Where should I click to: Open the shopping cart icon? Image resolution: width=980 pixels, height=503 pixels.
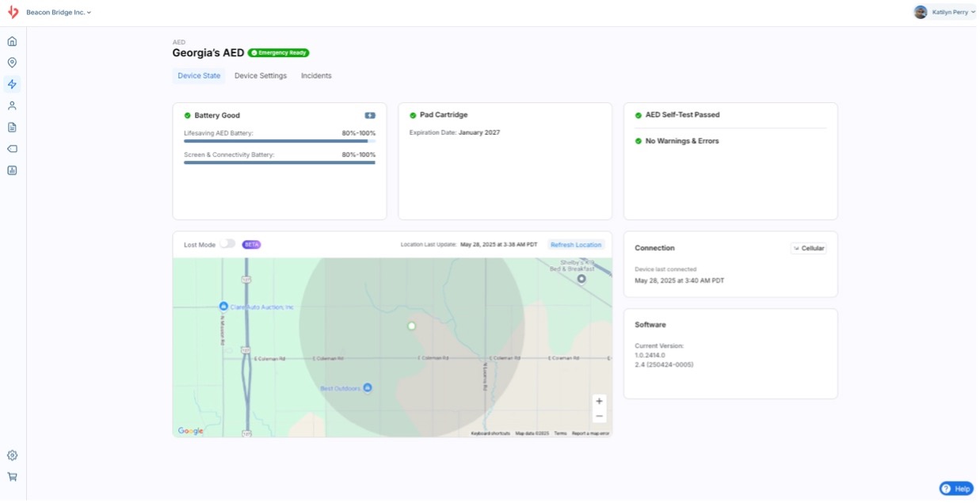coord(12,477)
